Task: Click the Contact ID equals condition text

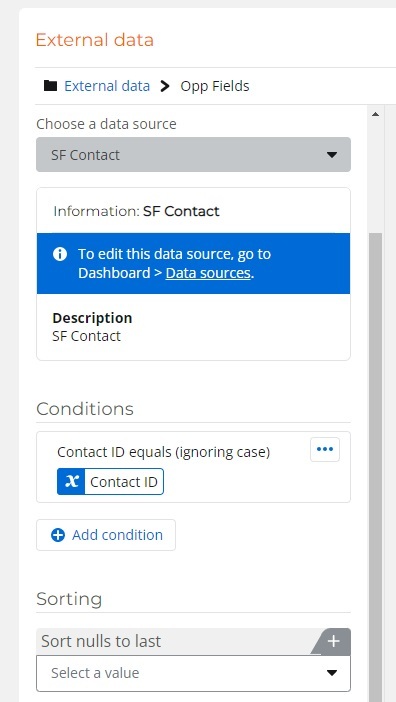Action: [164, 453]
